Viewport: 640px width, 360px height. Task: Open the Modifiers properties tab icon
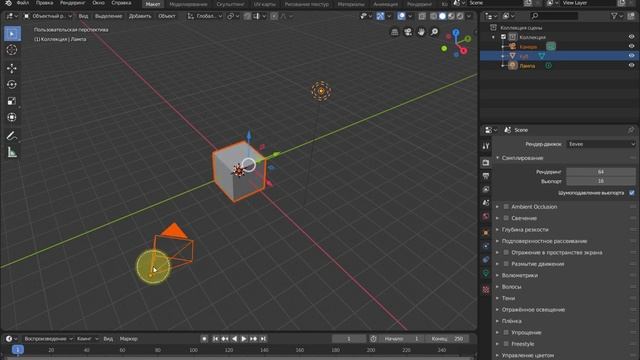pyautogui.click(x=486, y=246)
